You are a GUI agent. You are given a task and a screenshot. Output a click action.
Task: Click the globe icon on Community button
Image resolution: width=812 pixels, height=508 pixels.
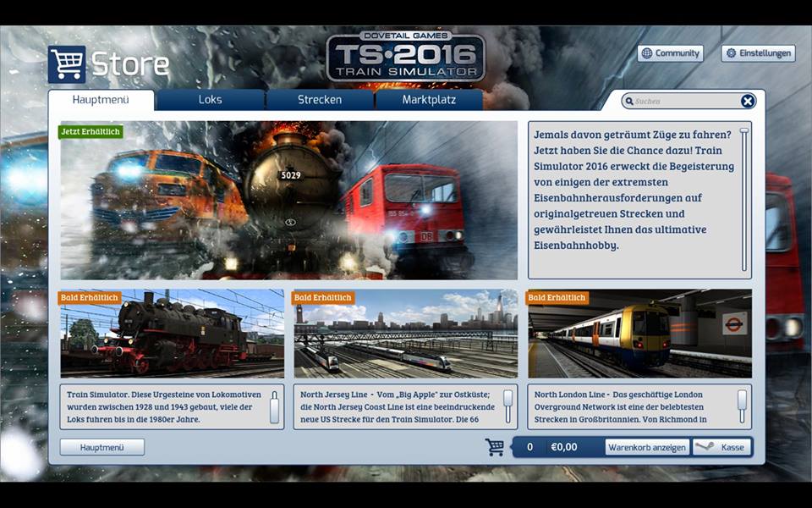coord(647,52)
